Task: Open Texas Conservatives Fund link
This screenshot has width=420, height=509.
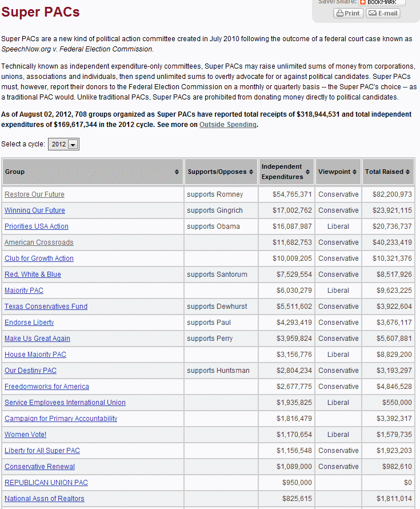Action: point(46,307)
